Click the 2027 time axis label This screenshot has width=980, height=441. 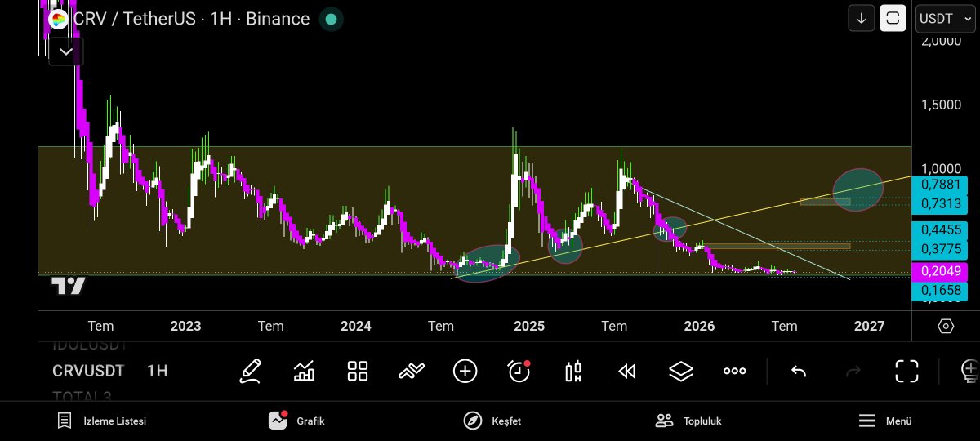(x=869, y=326)
